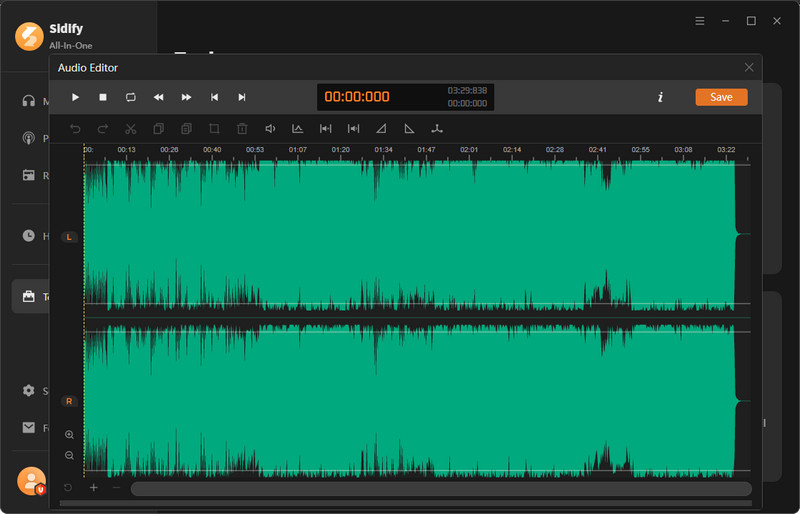Click the paste icon

186,129
